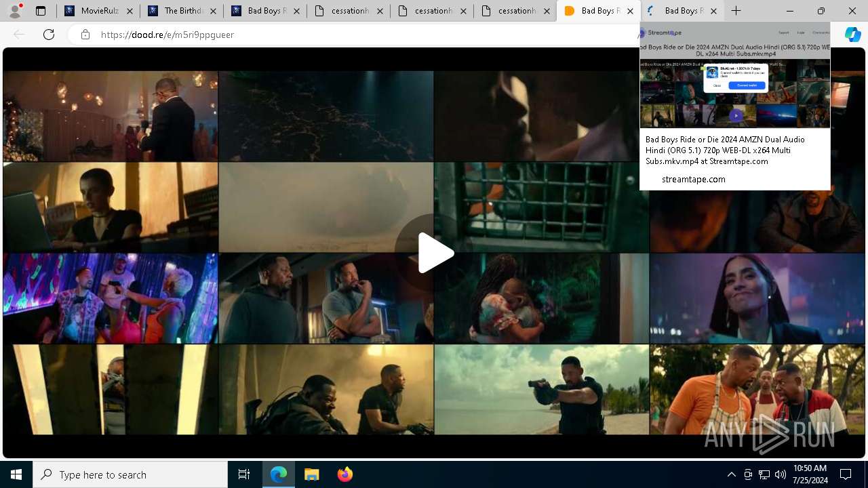Click the man in orange shirt scene
The height and width of the screenshot is (488, 868).
pos(757,390)
